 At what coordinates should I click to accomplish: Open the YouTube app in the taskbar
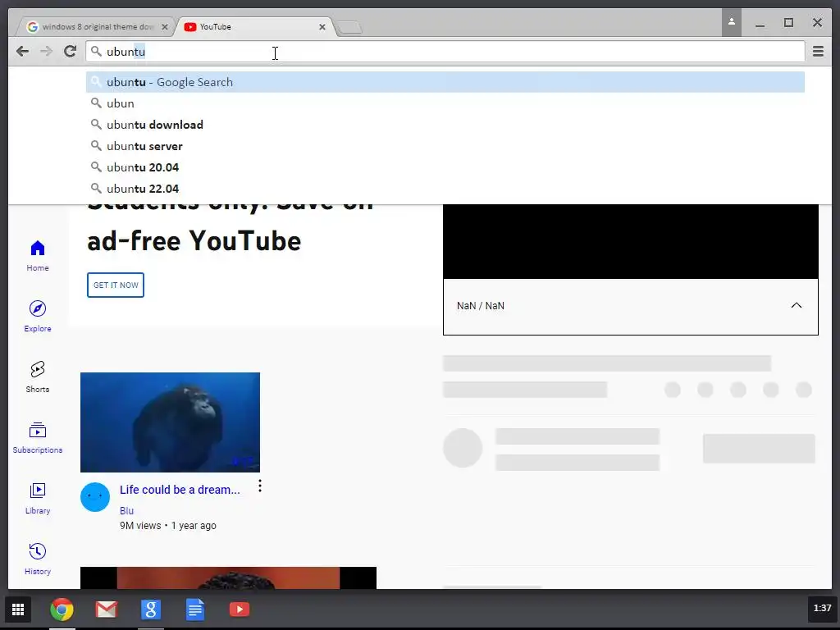pyautogui.click(x=240, y=609)
